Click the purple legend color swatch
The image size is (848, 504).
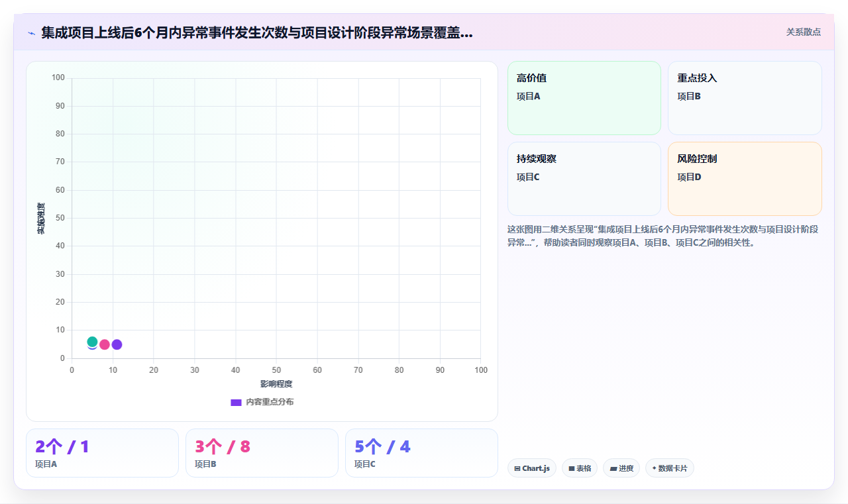pyautogui.click(x=236, y=402)
